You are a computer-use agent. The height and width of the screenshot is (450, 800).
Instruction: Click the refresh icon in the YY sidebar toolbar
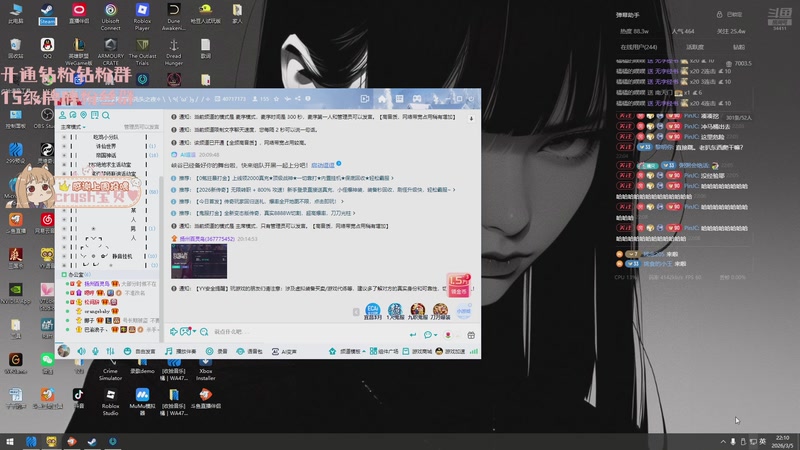[x=73, y=115]
